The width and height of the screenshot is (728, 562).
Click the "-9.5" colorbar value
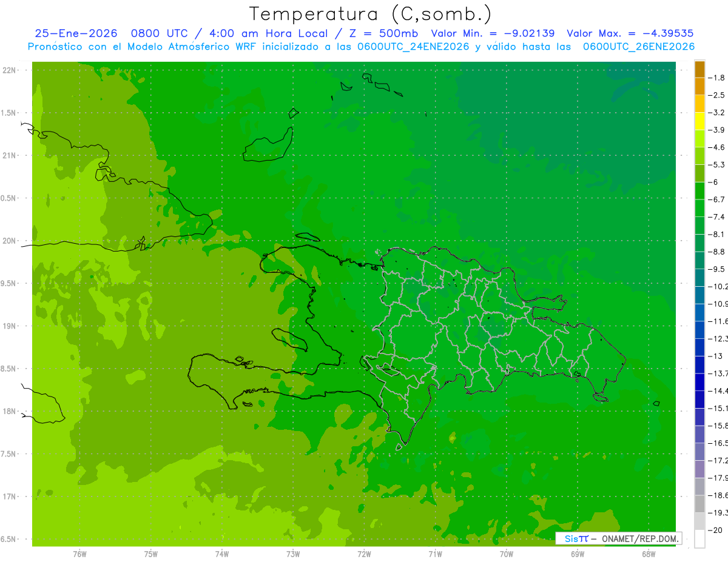point(718,269)
